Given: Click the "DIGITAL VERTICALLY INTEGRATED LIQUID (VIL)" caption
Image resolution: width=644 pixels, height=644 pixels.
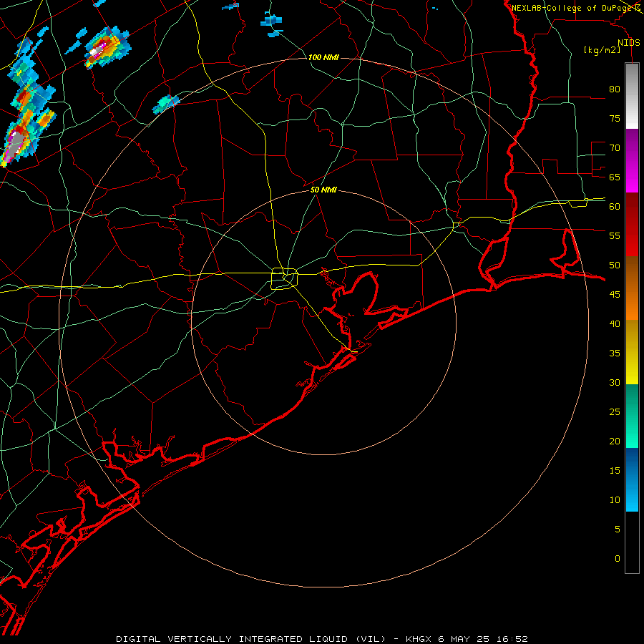Looking at the screenshot, I should [x=252, y=639].
